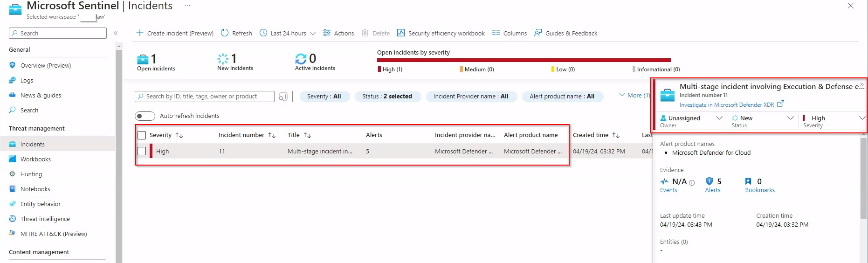Click the Actions icon in toolbar

pyautogui.click(x=327, y=33)
